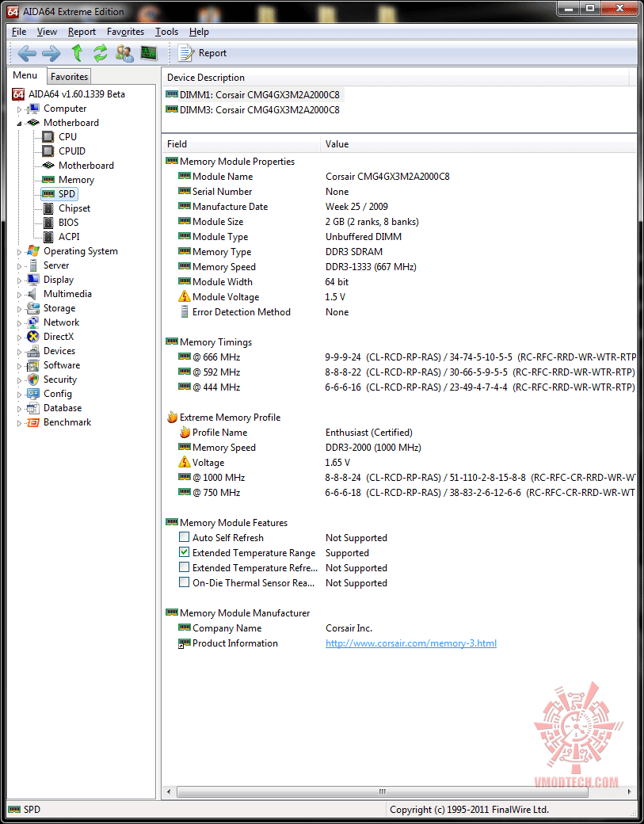Click the Multimedia speaker icon
The image size is (644, 824).
(33, 294)
